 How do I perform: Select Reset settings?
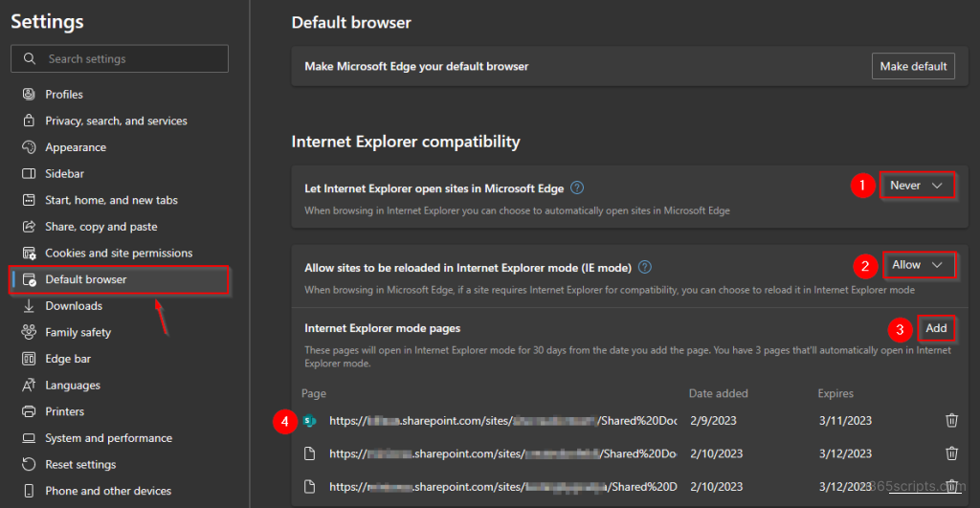tap(80, 464)
